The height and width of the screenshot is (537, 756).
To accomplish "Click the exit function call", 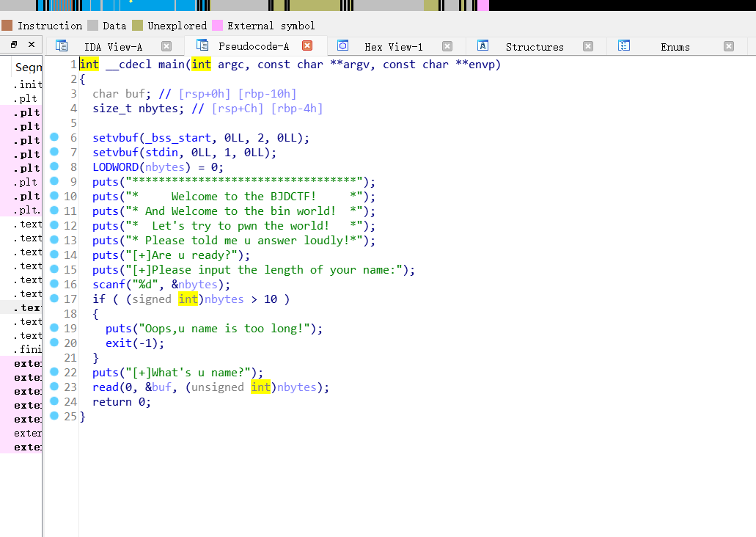I will click(119, 343).
